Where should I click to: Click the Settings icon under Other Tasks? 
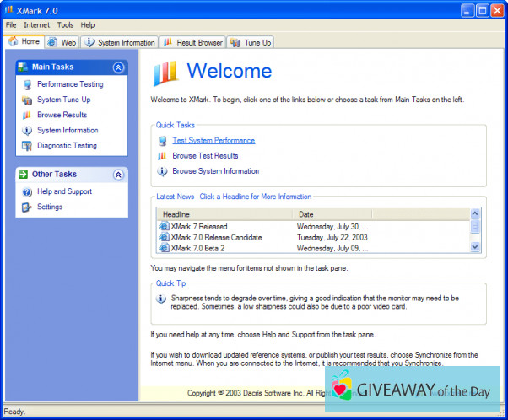28,207
